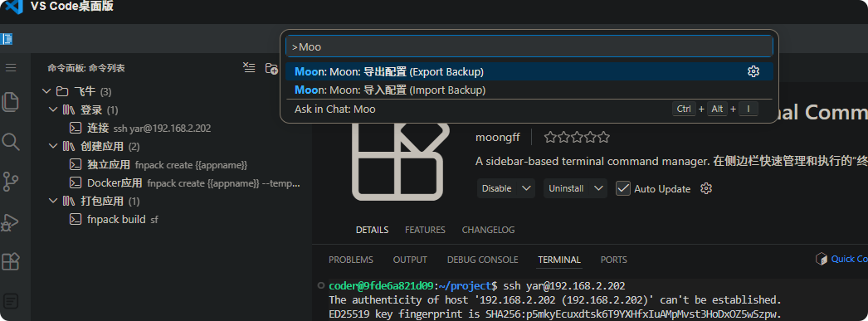868x321 pixels.
Task: Open the OUTPUT panel tab
Action: [x=410, y=260]
